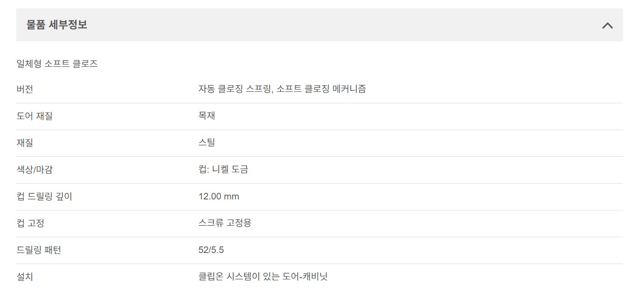Click the 설치 row label
The width and height of the screenshot is (644, 304).
coord(25,277)
